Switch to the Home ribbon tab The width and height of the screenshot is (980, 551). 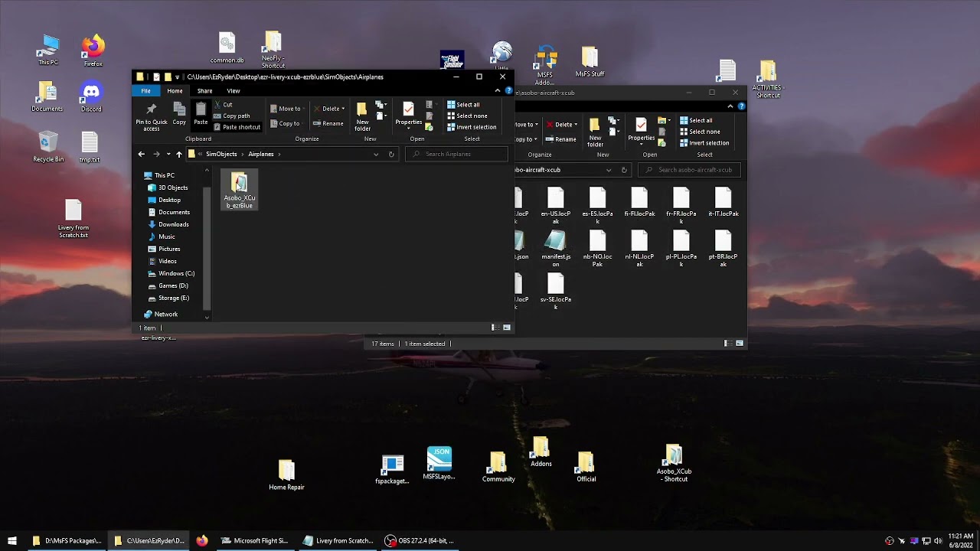(175, 91)
